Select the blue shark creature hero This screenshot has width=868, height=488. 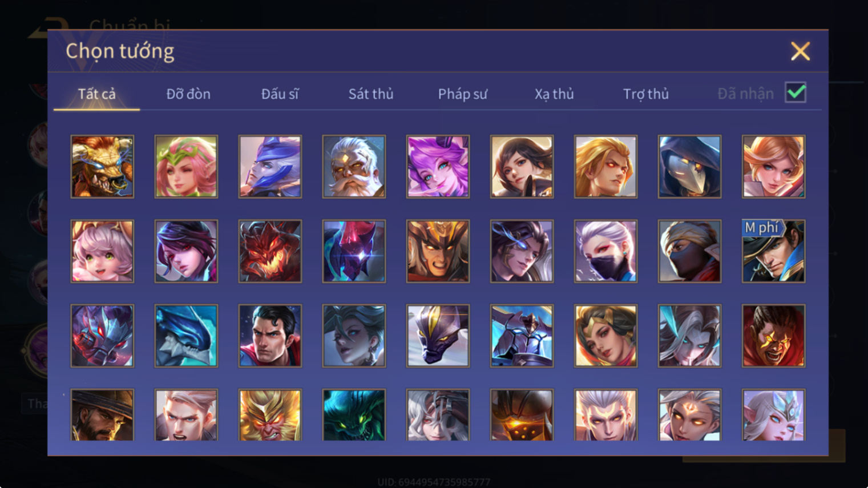[186, 336]
